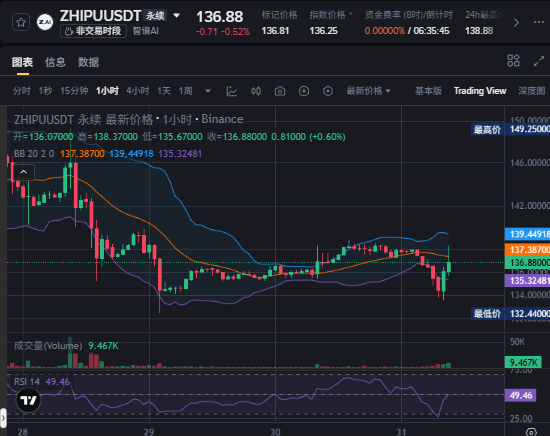
Task: Open the more options ellipsis menu
Action: [539, 22]
